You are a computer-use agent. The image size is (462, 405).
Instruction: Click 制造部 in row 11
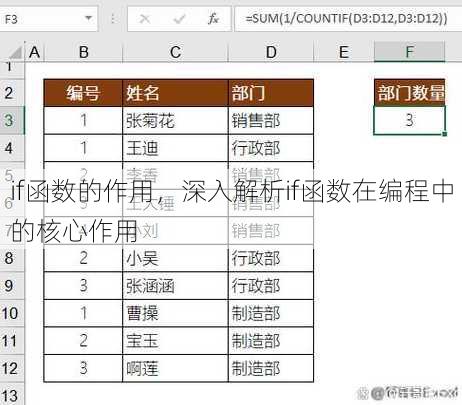point(271,341)
